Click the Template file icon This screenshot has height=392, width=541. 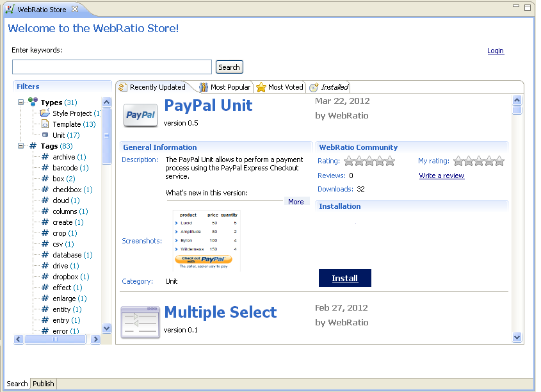[45, 124]
